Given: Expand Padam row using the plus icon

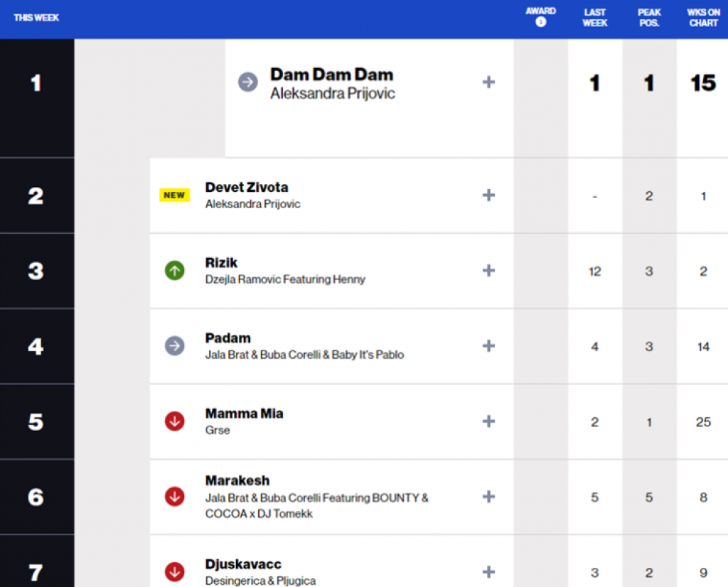Looking at the screenshot, I should [488, 346].
